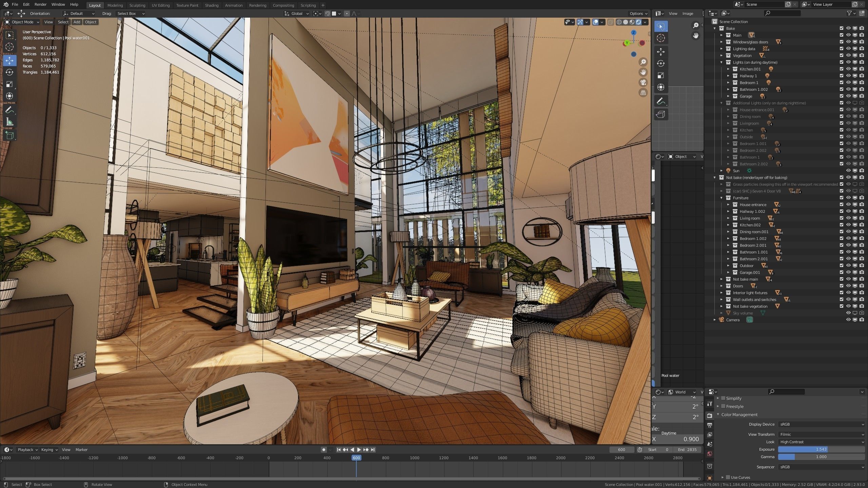
Task: Adjust the Gamma slider
Action: 822,457
